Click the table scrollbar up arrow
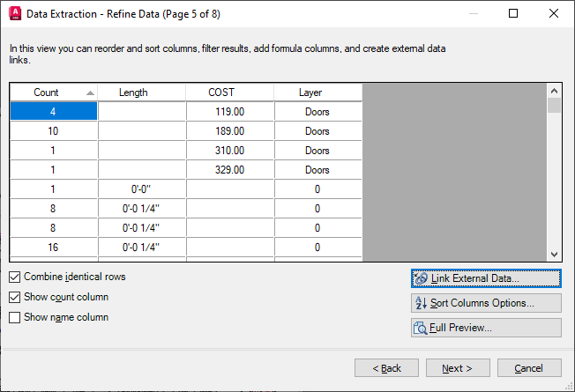The width and height of the screenshot is (575, 392). click(554, 91)
